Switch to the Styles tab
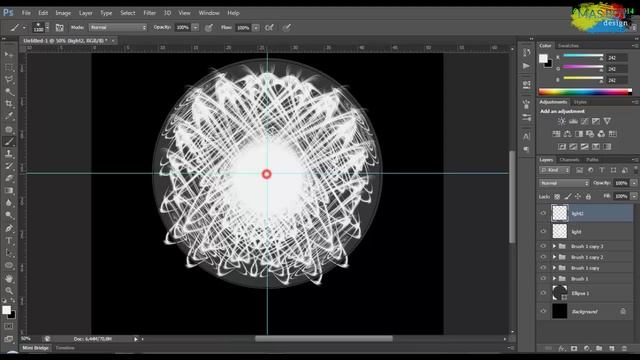 [580, 102]
